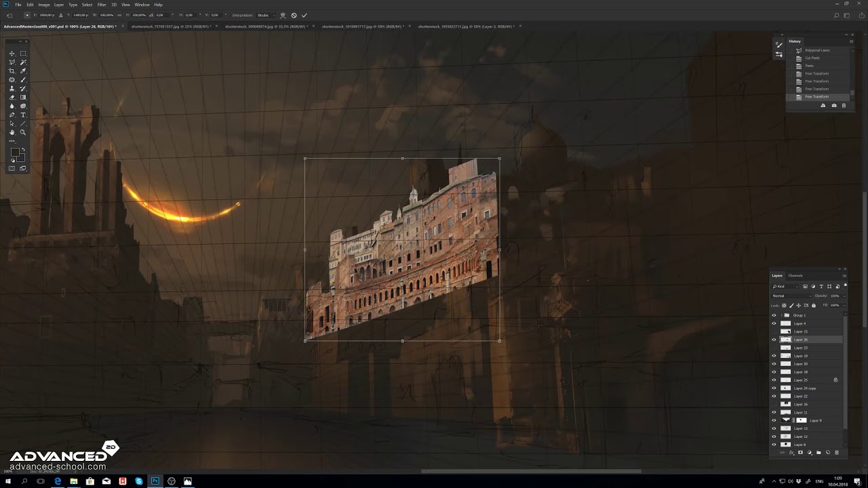This screenshot has height=488, width=868.
Task: Toggle lock transparent pixels in Layers panel
Action: point(785,305)
